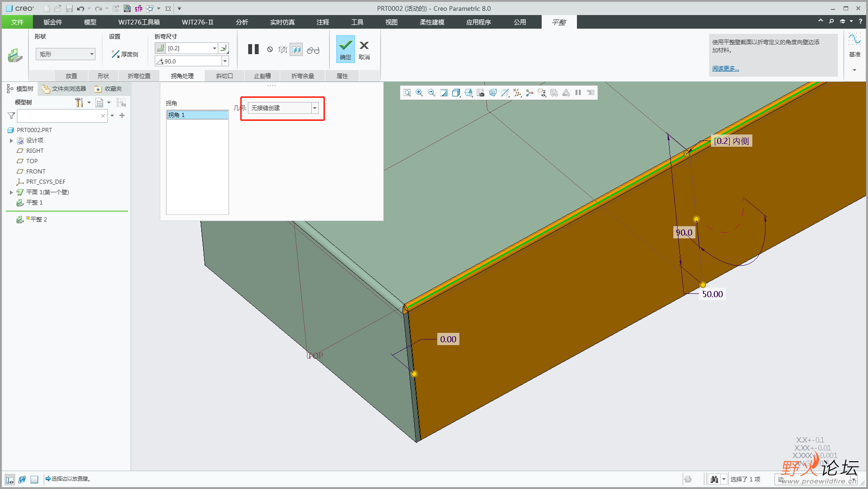Toggle the no-preview mode icon
Viewport: 868px width, 489px height.
tap(270, 49)
